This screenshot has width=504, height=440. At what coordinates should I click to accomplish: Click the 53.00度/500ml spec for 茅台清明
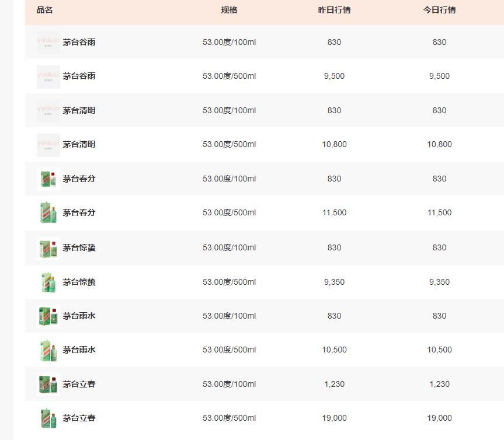[x=229, y=145]
